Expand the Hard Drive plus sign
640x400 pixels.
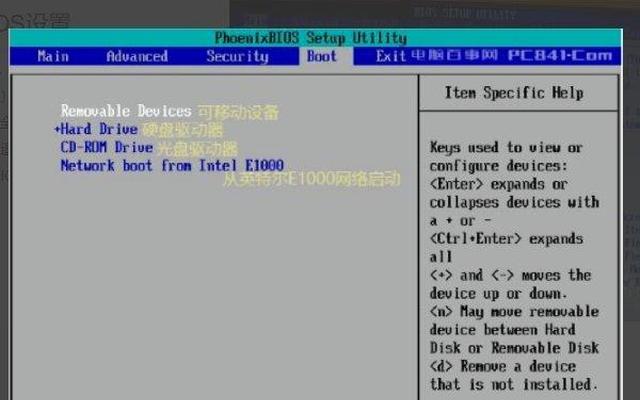pyautogui.click(x=57, y=129)
